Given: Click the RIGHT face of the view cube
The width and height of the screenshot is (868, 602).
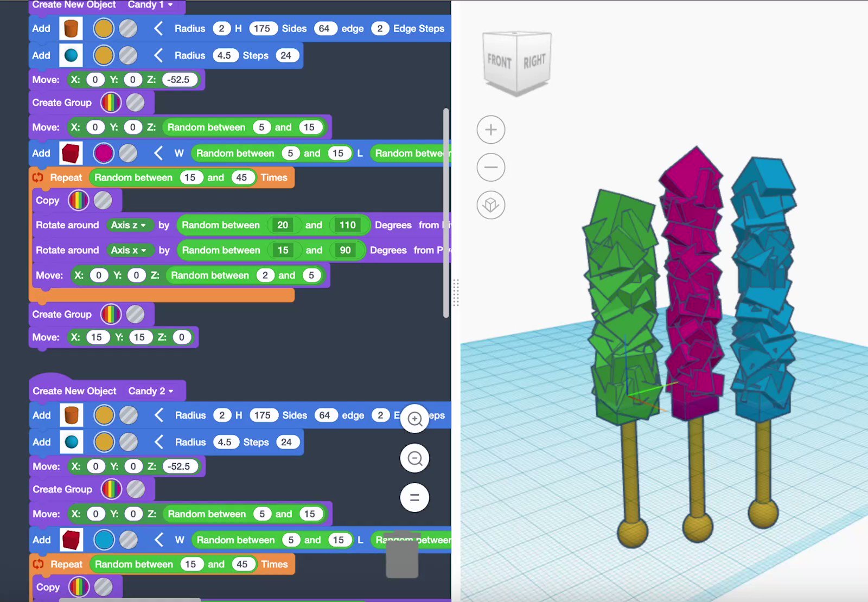Looking at the screenshot, I should pos(534,61).
